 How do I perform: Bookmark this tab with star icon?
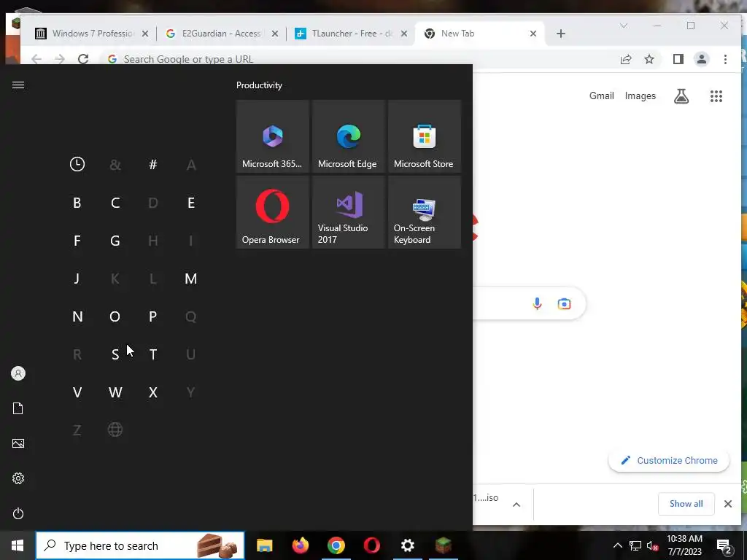point(649,59)
